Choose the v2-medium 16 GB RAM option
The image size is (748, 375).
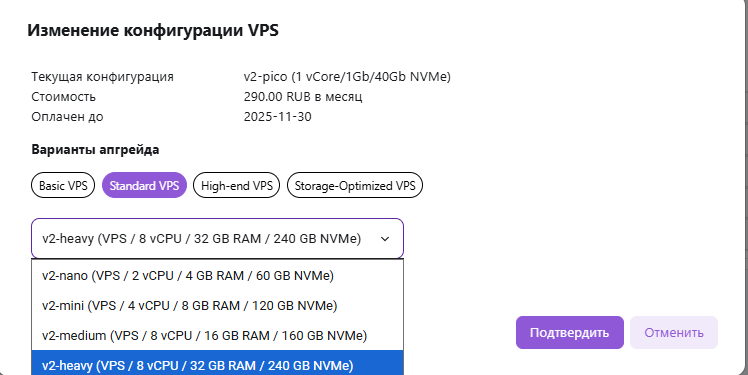click(218, 335)
